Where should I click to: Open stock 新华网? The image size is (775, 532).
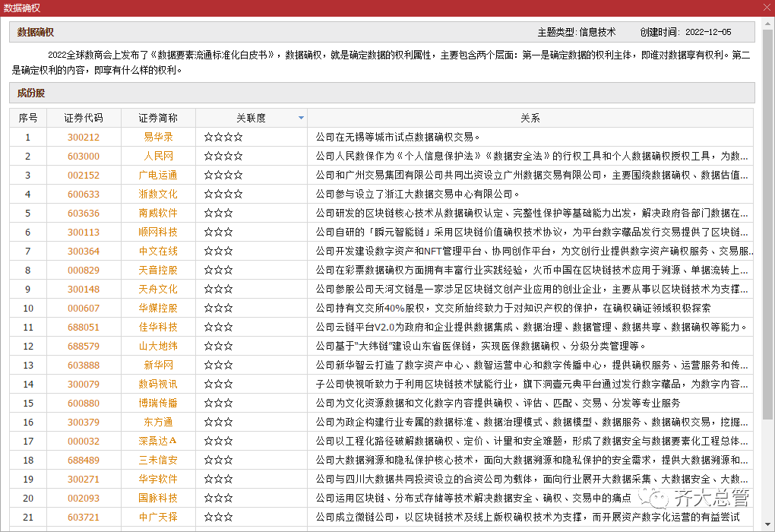tap(158, 365)
